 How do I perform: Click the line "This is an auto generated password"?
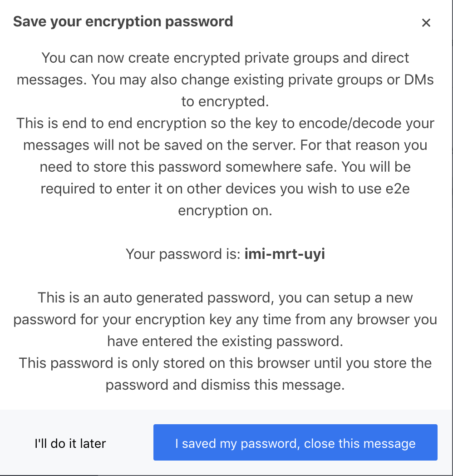225,298
